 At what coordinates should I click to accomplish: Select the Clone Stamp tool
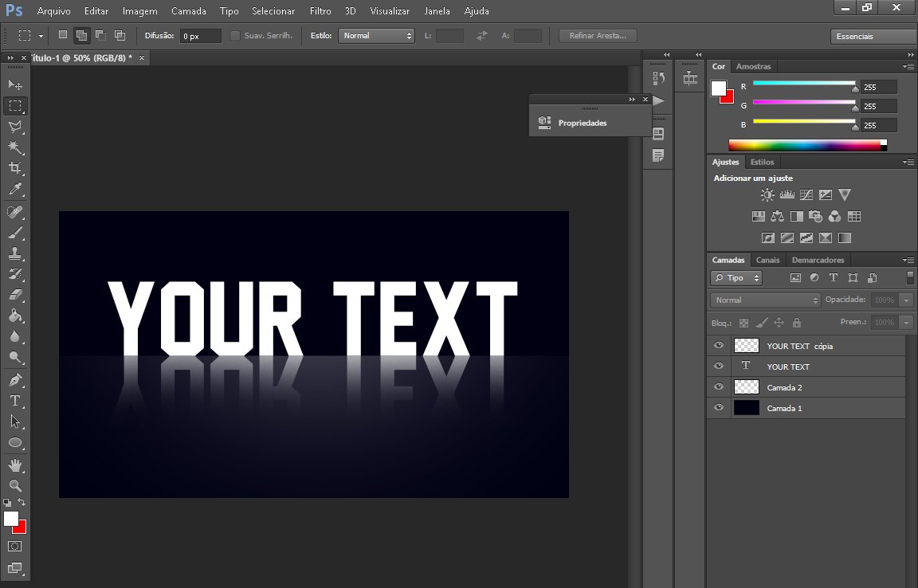click(x=16, y=254)
